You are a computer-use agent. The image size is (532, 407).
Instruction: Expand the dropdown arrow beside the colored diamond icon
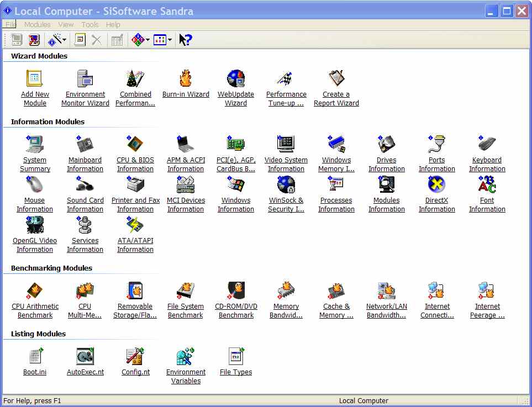148,40
